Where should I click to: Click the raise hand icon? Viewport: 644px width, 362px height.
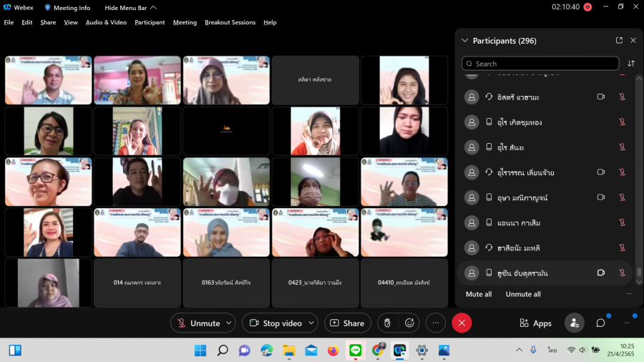point(387,323)
